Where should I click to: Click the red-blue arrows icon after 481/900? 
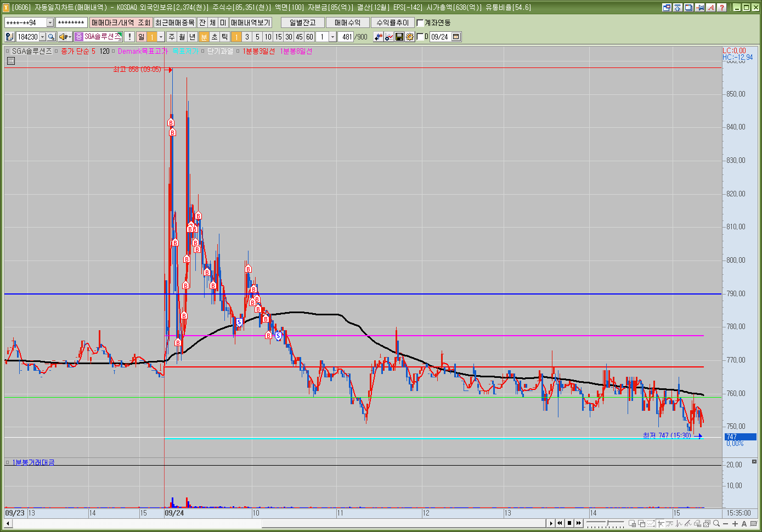pos(379,37)
